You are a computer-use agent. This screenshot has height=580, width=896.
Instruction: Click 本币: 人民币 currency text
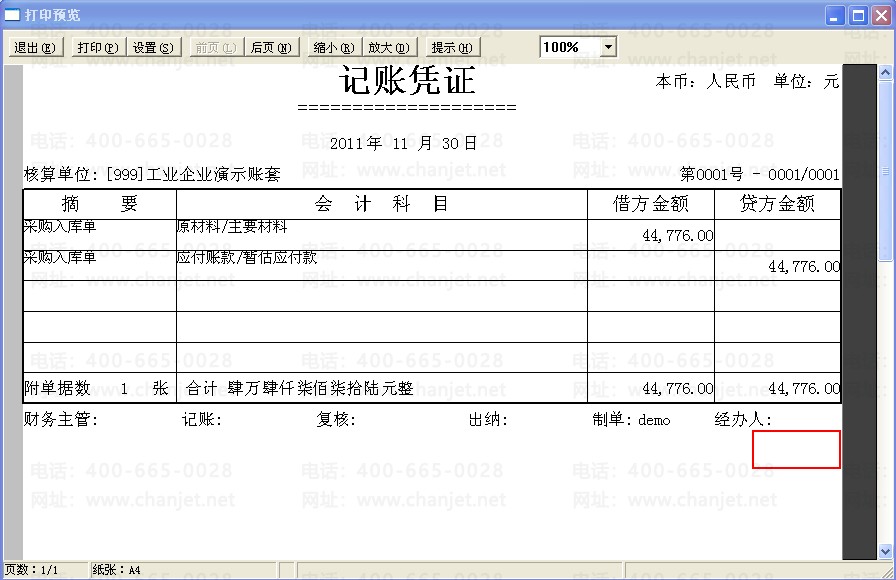(706, 81)
